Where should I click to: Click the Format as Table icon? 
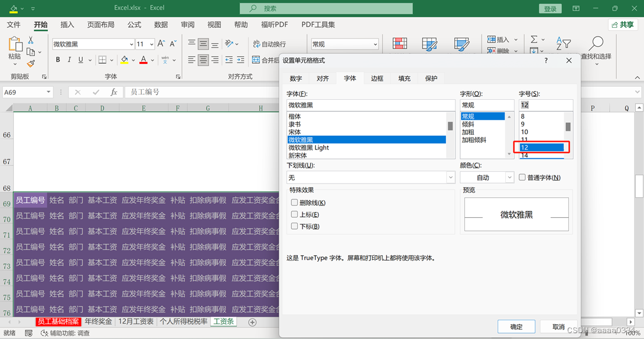[430, 44]
